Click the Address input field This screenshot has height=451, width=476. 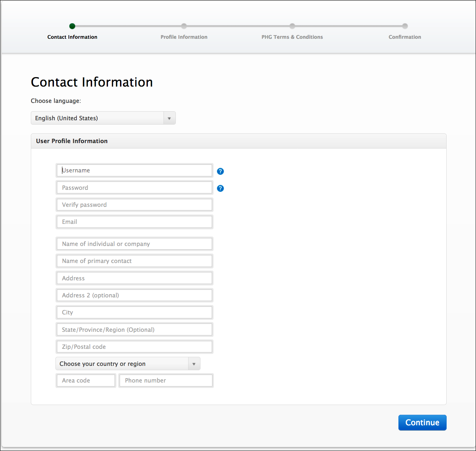tap(134, 278)
